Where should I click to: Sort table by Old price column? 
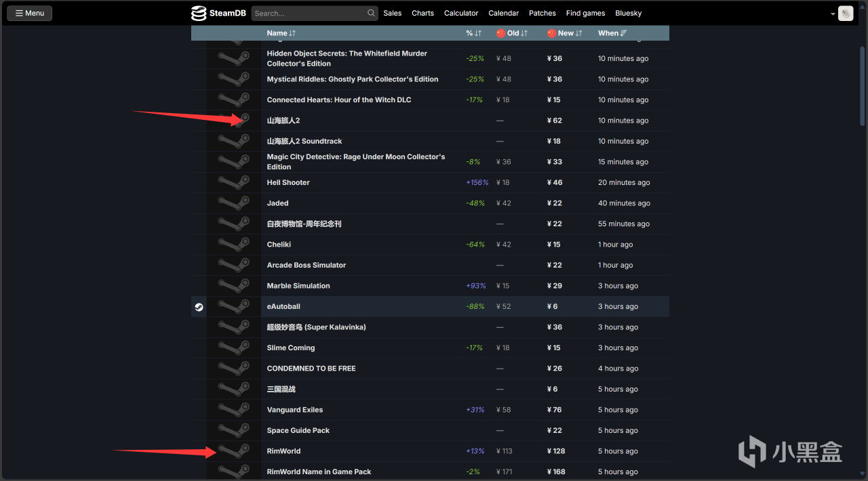[x=512, y=33]
